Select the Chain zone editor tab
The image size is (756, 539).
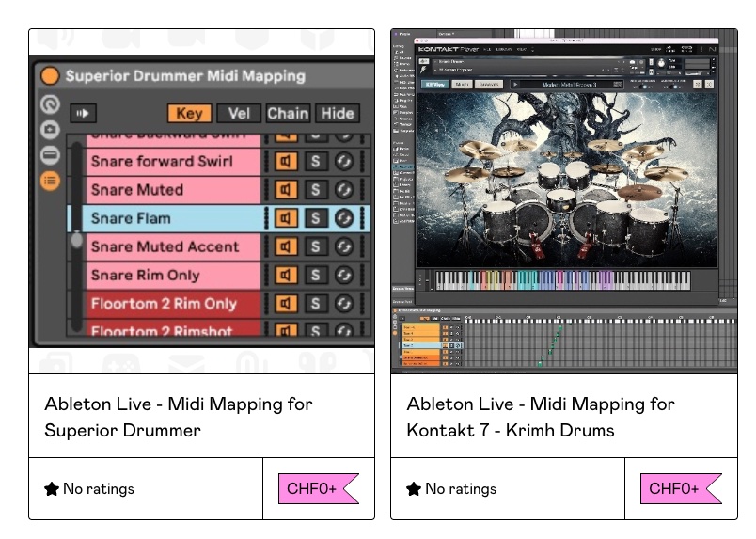(288, 114)
